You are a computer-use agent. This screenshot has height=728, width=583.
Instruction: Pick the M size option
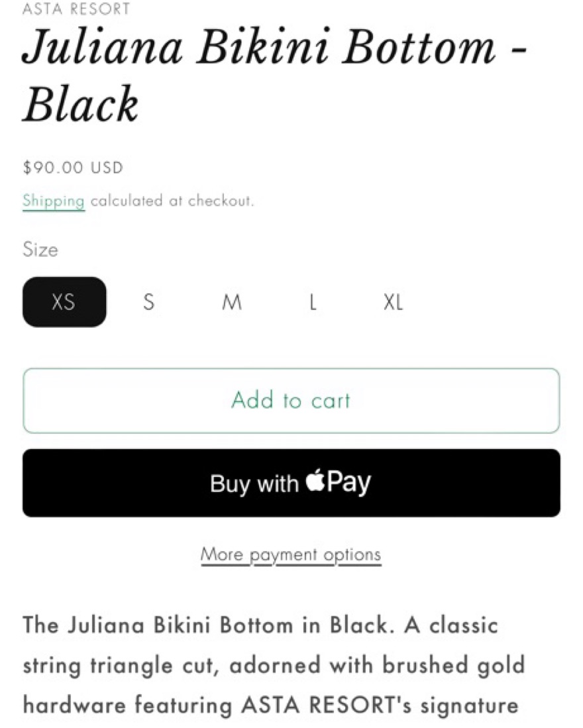coord(231,302)
